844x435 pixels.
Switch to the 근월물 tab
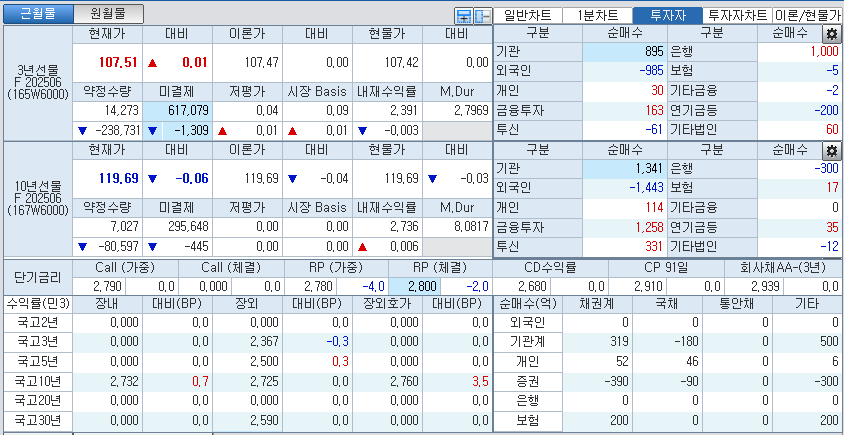pyautogui.click(x=38, y=14)
